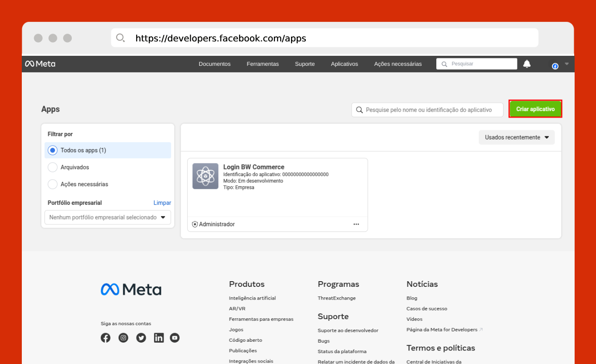The height and width of the screenshot is (364, 596).
Task: Click the Administrador role label
Action: tap(217, 224)
